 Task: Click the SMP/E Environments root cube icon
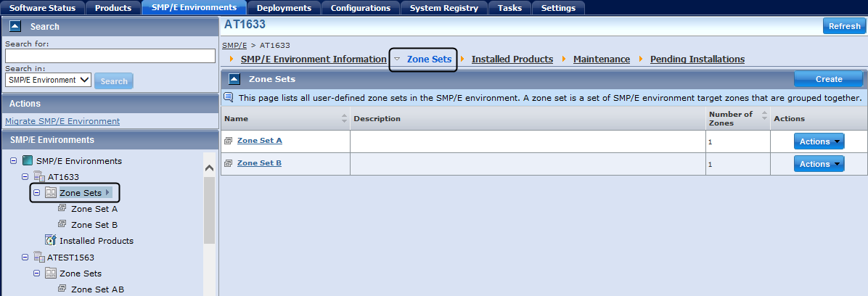[x=27, y=161]
